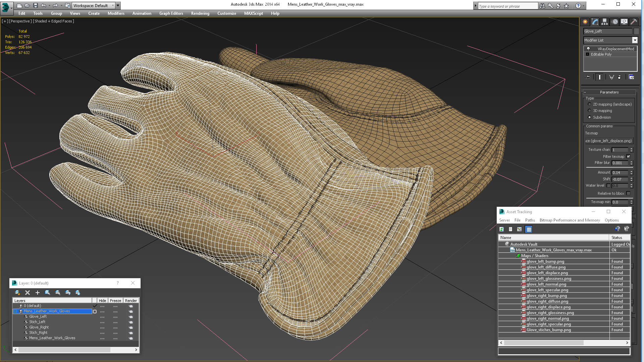Open the Utilities hammer panel tab
644x362 pixels.
pyautogui.click(x=634, y=22)
